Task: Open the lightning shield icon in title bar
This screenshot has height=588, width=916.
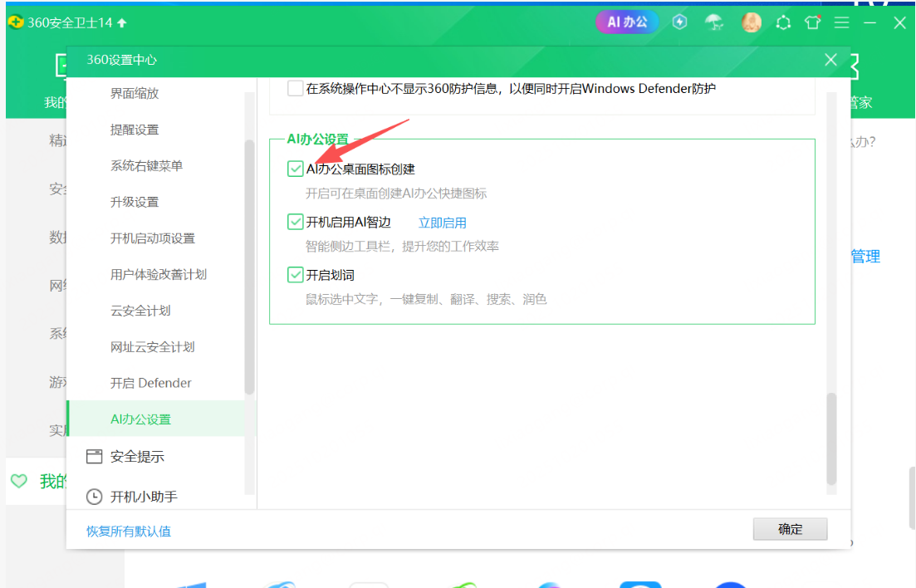Action: click(679, 22)
